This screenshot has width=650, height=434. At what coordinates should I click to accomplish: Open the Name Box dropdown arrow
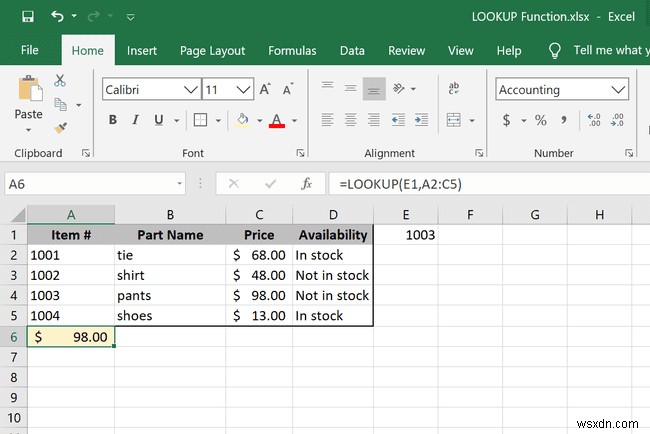pos(179,184)
